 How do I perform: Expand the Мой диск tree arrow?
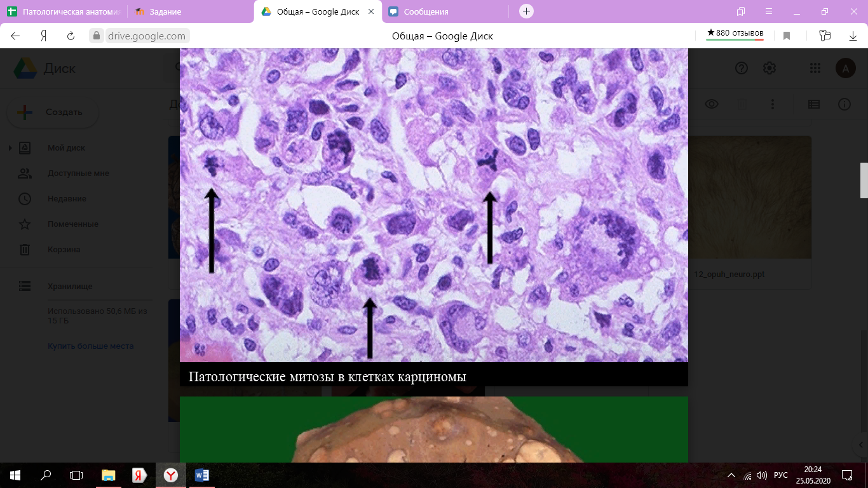[10, 148]
